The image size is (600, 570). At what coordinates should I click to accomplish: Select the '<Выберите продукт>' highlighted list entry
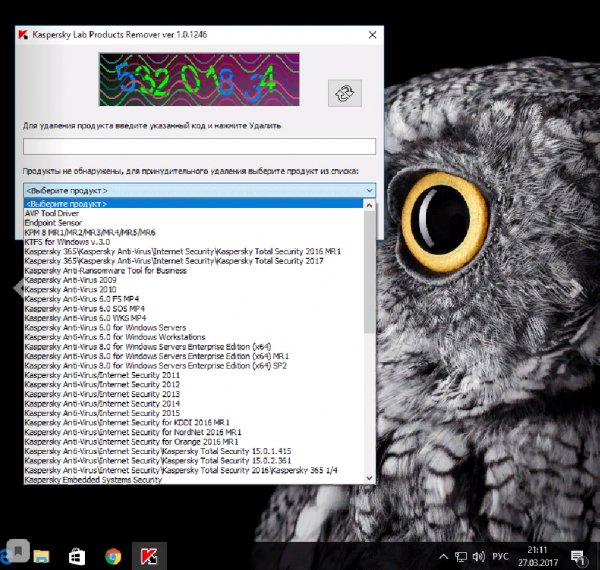pos(193,204)
